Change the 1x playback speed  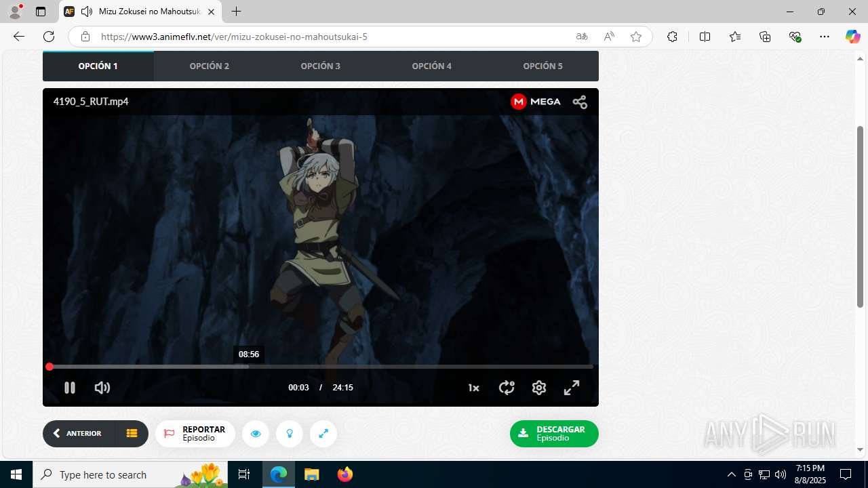473,388
